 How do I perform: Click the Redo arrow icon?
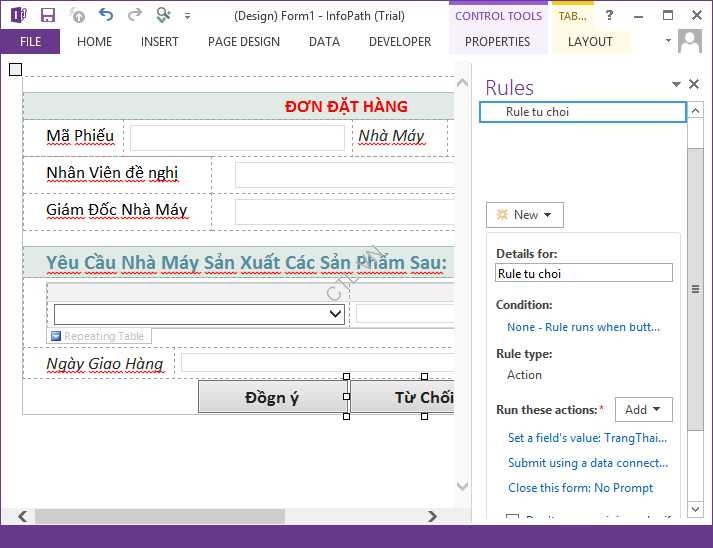[134, 15]
